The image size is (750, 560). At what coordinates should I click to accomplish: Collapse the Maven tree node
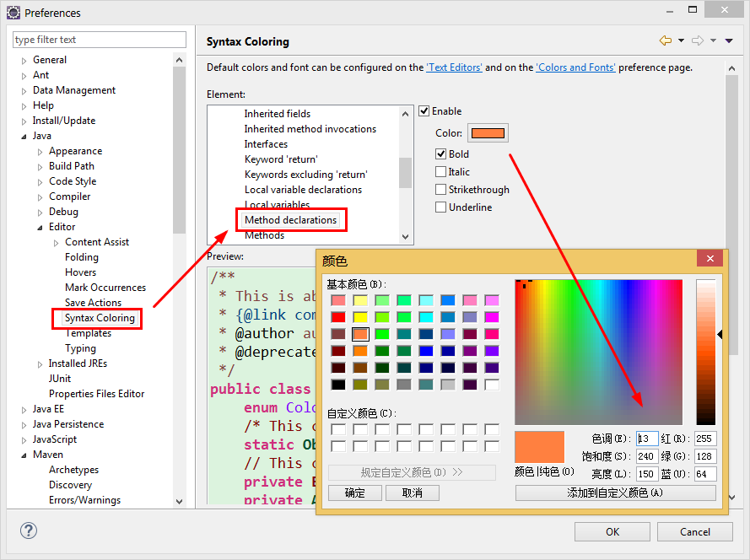[x=24, y=455]
